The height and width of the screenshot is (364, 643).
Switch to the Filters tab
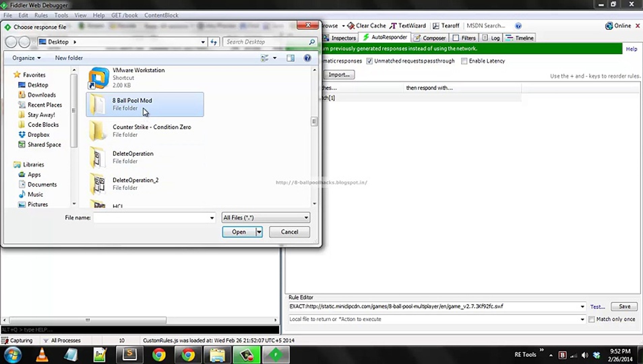464,38
